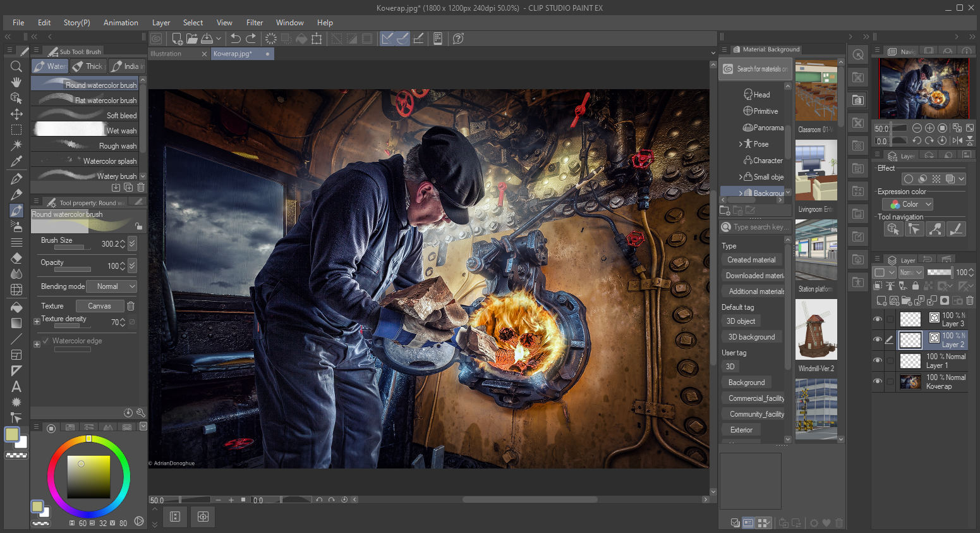
Task: Click the Help question mark icon
Action: [459, 39]
